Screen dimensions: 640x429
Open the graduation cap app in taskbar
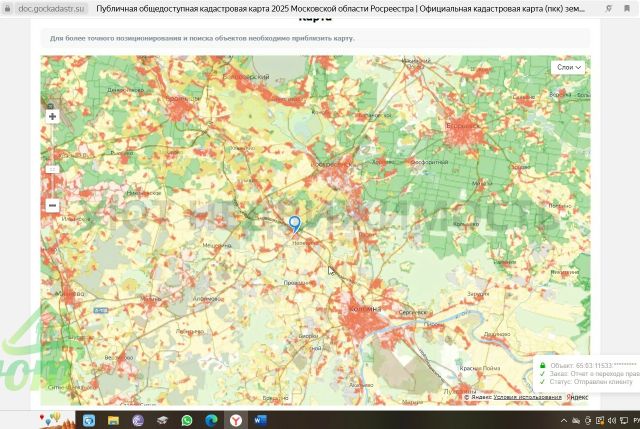pos(162,420)
